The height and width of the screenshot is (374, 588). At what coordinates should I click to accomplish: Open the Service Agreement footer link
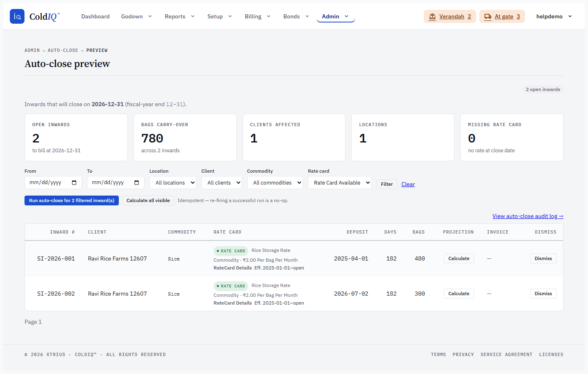506,354
